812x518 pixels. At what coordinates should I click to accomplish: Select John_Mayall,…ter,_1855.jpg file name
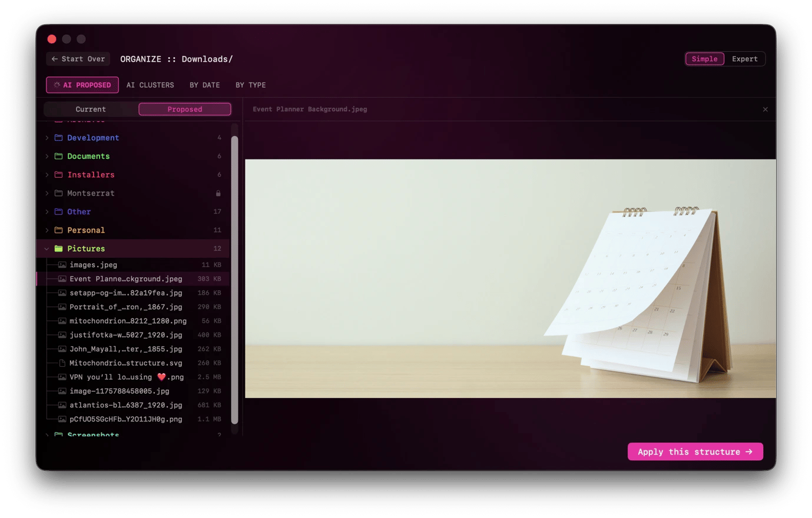(126, 349)
